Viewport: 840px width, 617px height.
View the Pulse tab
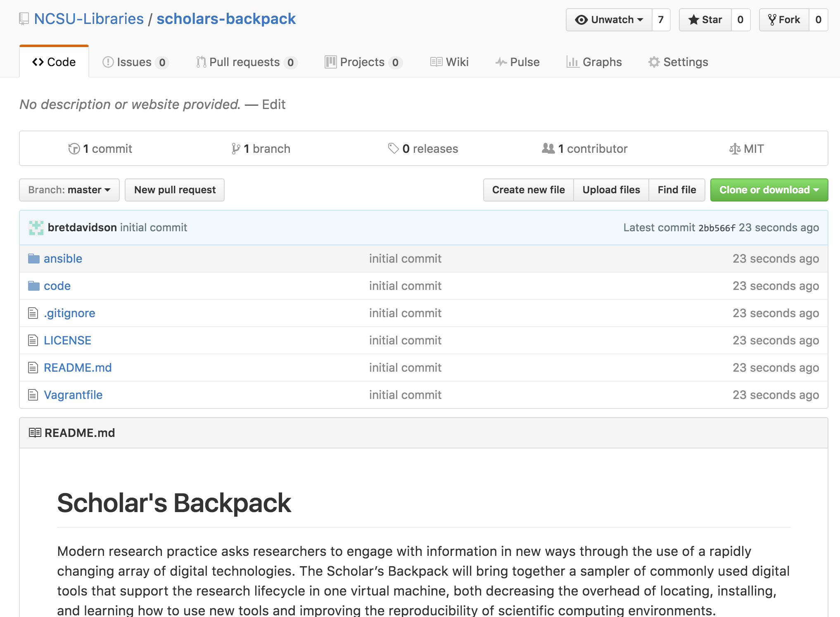point(517,62)
